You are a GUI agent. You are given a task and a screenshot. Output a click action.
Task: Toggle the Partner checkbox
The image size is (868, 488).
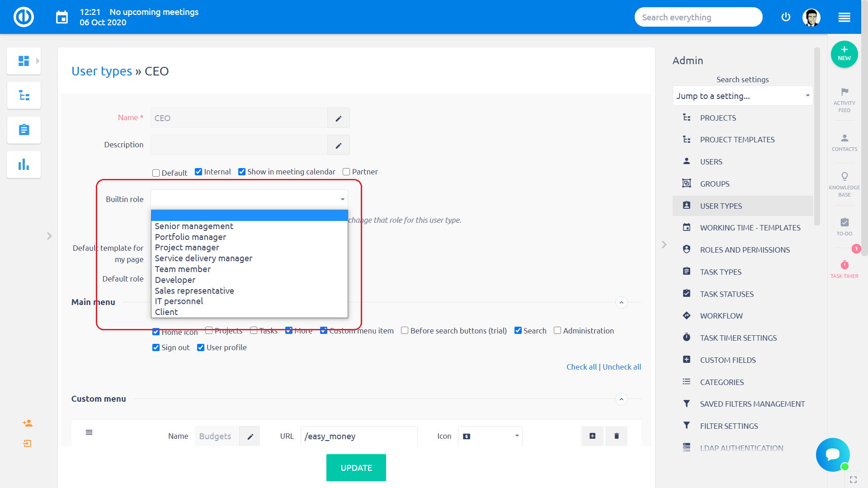click(x=346, y=172)
